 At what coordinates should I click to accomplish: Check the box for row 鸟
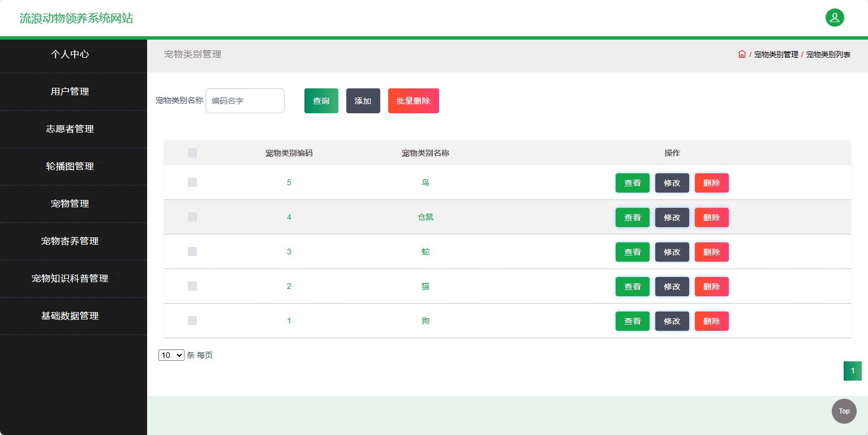coord(192,182)
